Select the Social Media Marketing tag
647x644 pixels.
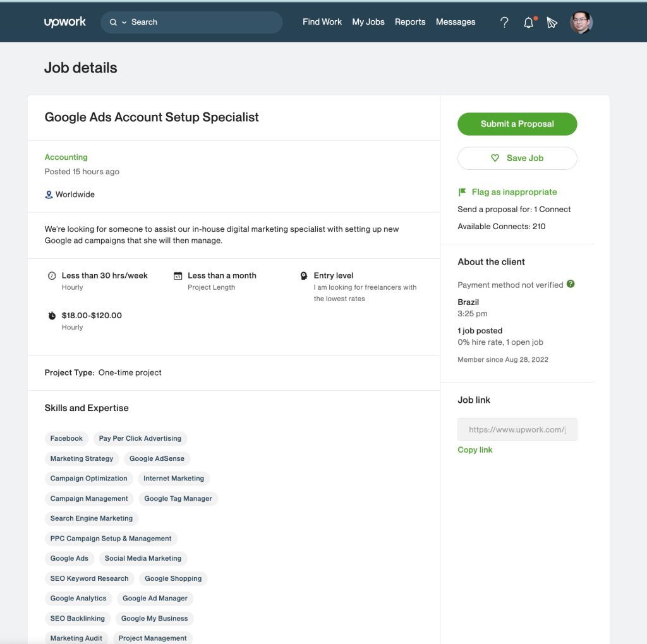(x=143, y=558)
